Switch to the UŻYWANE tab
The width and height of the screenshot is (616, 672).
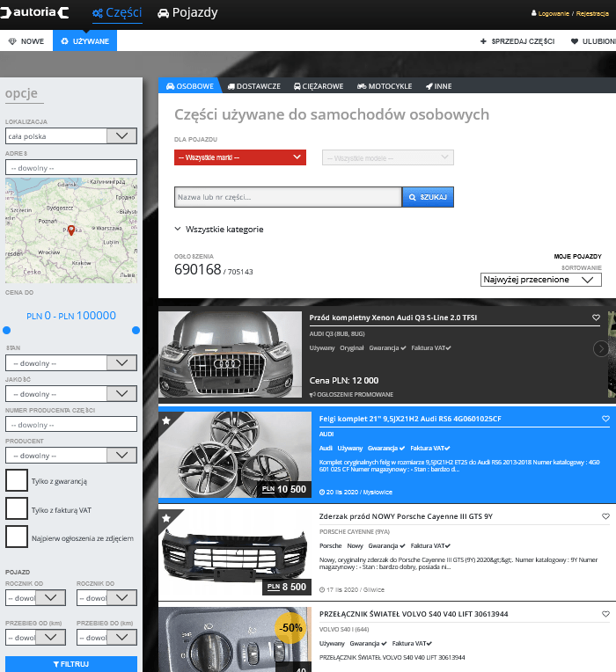84,41
